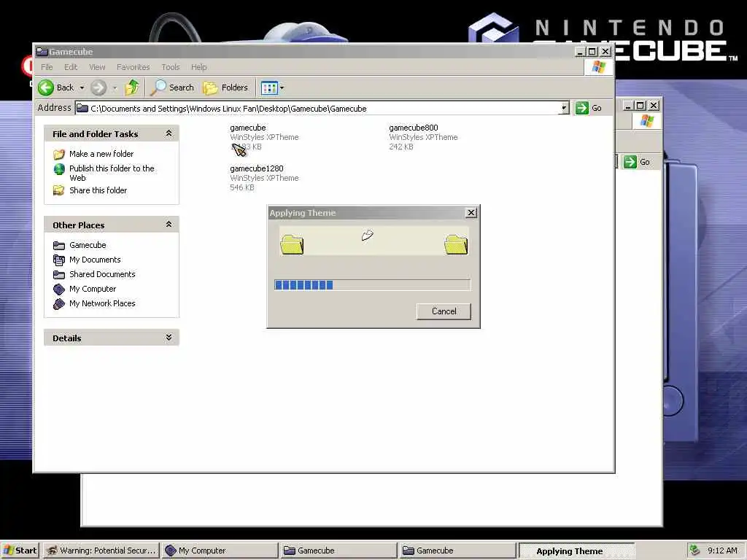Click the green Back arrow icon
747x560 pixels.
pyautogui.click(x=46, y=87)
